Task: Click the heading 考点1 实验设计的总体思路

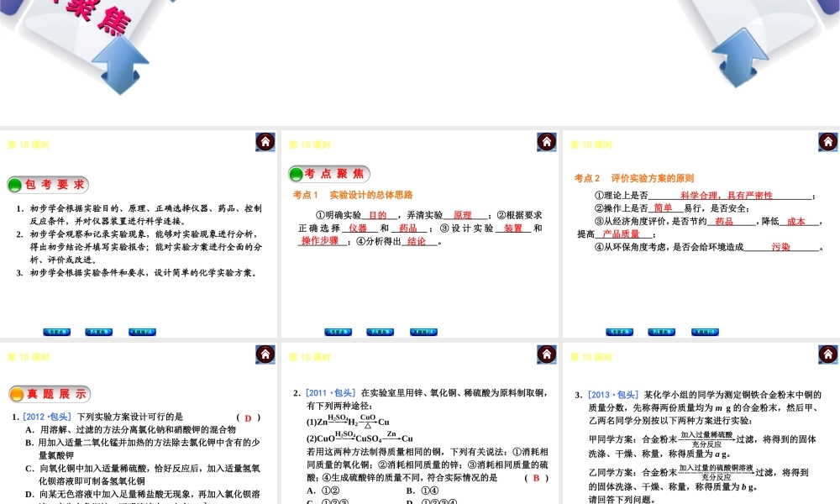Action: click(x=353, y=195)
